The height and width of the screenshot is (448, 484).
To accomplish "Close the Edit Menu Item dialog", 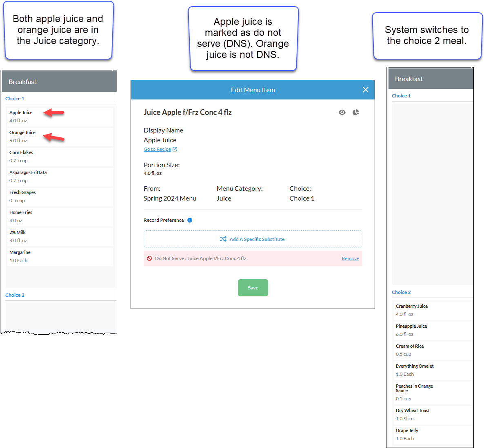I will pos(366,90).
